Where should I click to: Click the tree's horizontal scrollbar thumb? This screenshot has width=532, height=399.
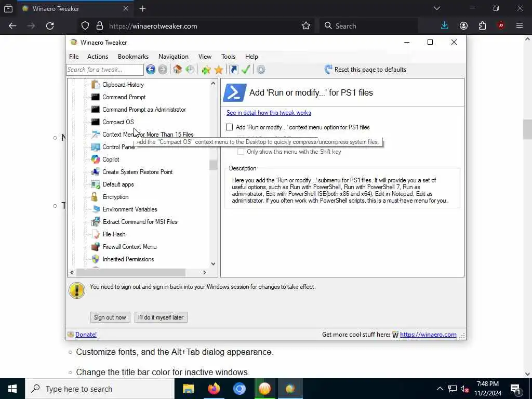coord(130,272)
